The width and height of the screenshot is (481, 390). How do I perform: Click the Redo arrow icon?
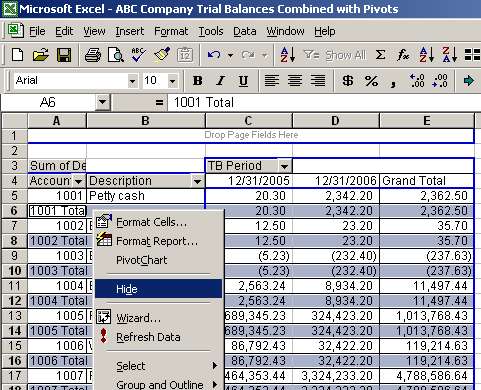tap(248, 55)
